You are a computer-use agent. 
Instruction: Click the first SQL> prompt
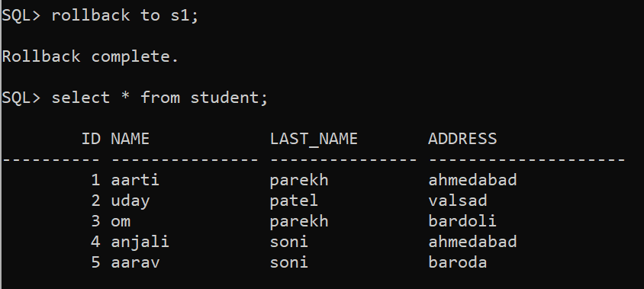21,15
